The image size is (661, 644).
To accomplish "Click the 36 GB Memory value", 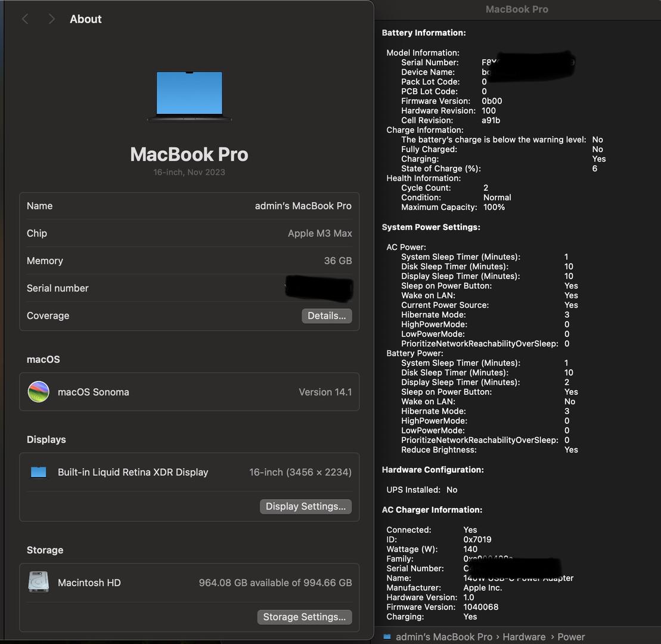I will coord(338,261).
